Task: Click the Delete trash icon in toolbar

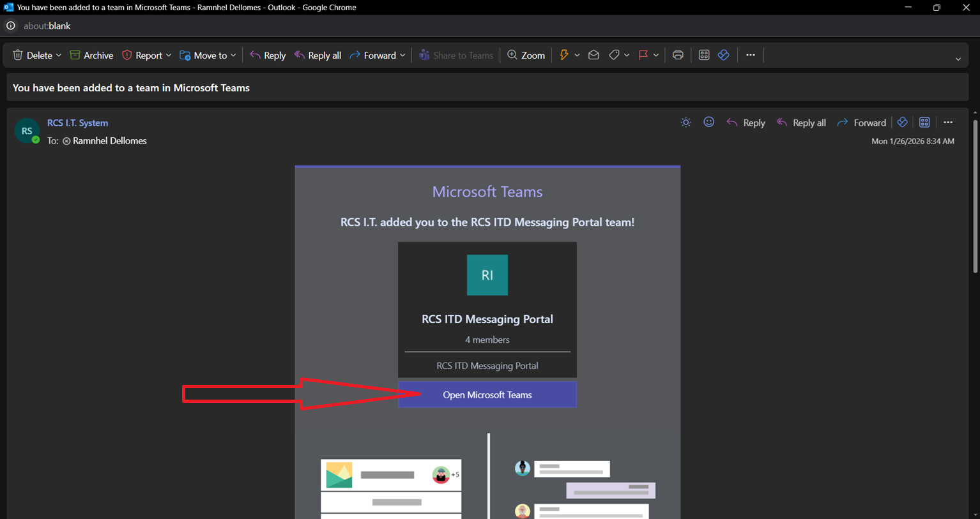Action: (x=18, y=55)
